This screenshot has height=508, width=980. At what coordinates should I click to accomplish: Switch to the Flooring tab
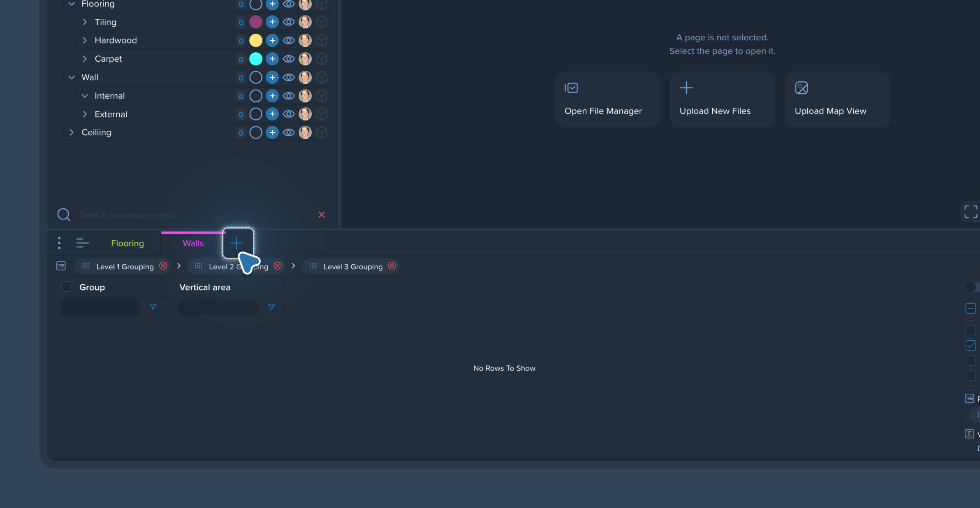(x=127, y=243)
